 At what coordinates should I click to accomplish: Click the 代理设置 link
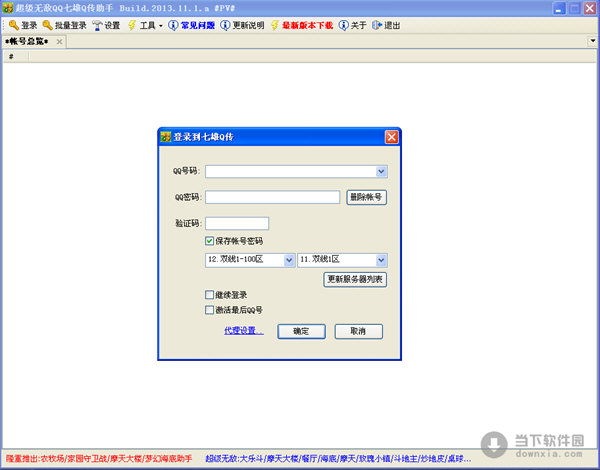244,331
